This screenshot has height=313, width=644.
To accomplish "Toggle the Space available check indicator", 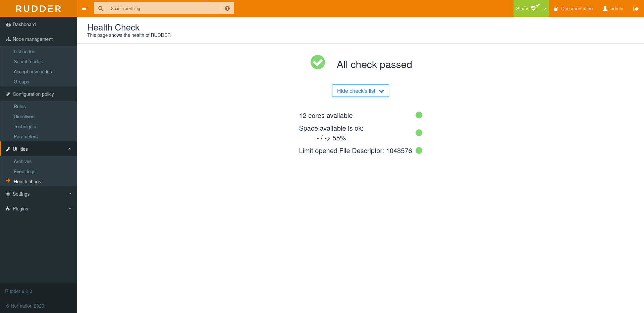I will (x=419, y=133).
